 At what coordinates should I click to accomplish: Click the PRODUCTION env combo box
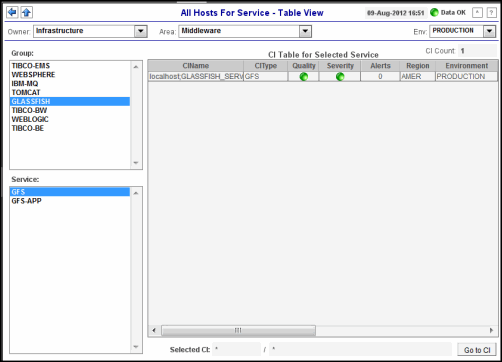tap(463, 31)
